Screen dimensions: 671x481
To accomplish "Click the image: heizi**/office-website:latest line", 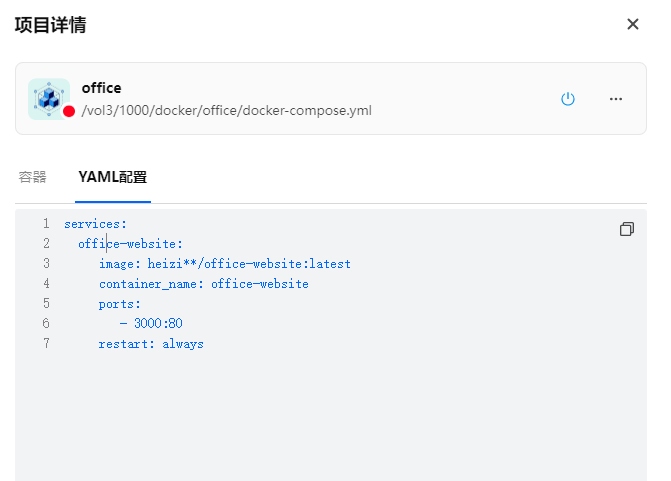I will [x=224, y=264].
